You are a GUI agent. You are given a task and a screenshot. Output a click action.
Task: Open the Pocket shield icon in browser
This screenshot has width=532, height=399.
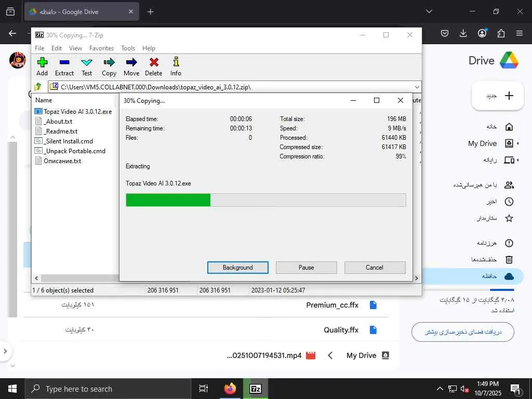pyautogui.click(x=445, y=33)
